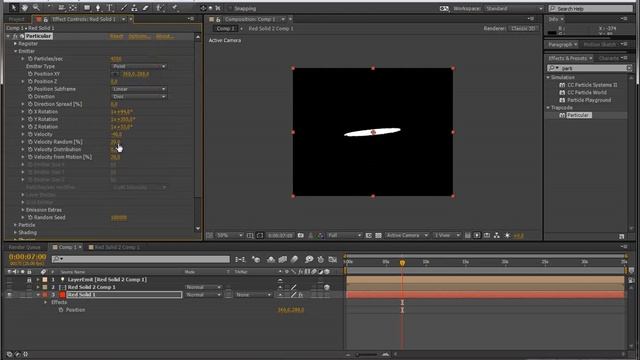Select the Eraser tool
Screen dimensions: 640x360
point(145,8)
